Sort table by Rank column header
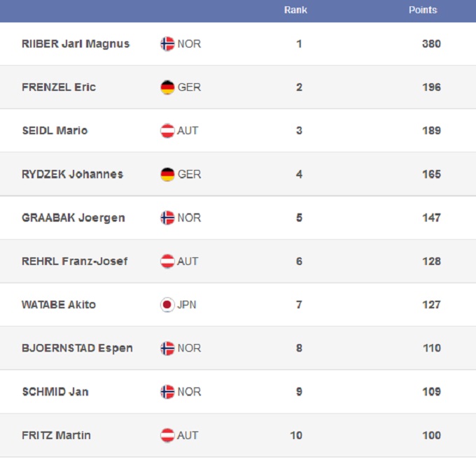The width and height of the screenshot is (476, 458). [295, 10]
